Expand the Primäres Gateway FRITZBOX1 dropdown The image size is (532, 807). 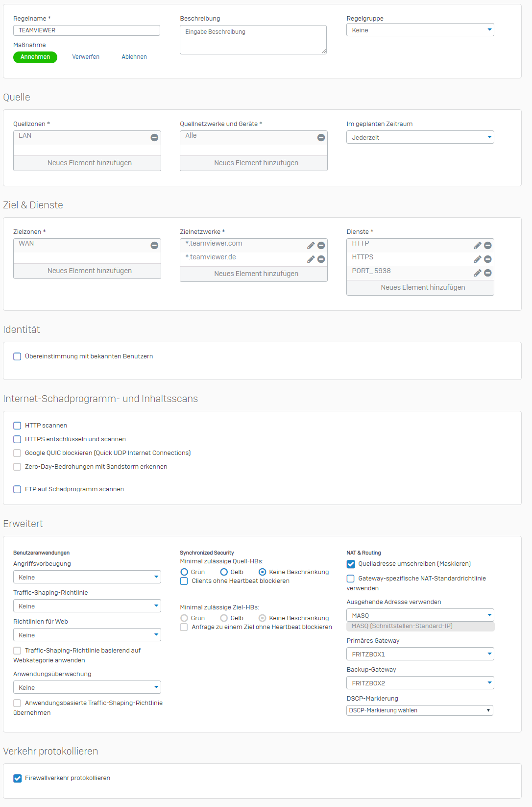[x=420, y=654]
